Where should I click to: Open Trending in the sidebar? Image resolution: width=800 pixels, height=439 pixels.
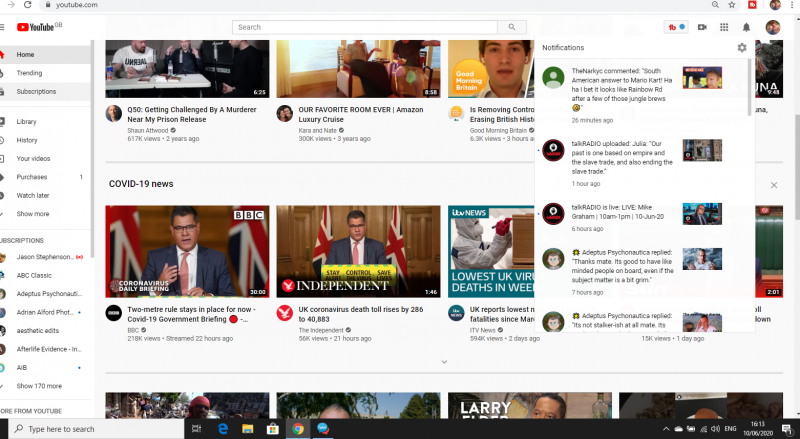(29, 73)
